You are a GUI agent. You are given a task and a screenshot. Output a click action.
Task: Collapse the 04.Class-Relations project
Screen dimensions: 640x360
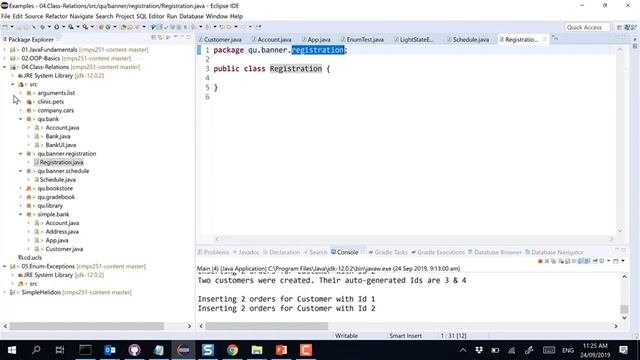tap(5, 67)
